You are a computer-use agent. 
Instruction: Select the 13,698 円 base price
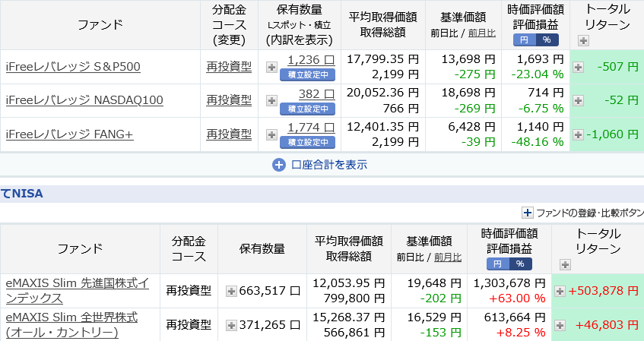[x=468, y=59]
